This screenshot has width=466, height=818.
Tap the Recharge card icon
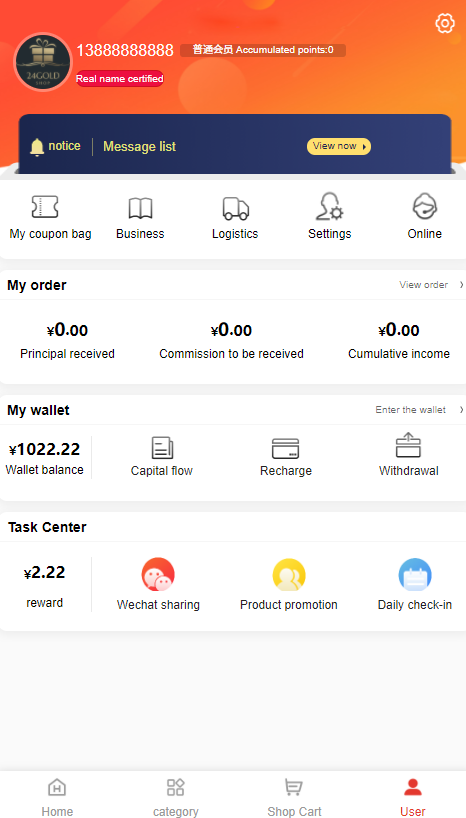[285, 449]
